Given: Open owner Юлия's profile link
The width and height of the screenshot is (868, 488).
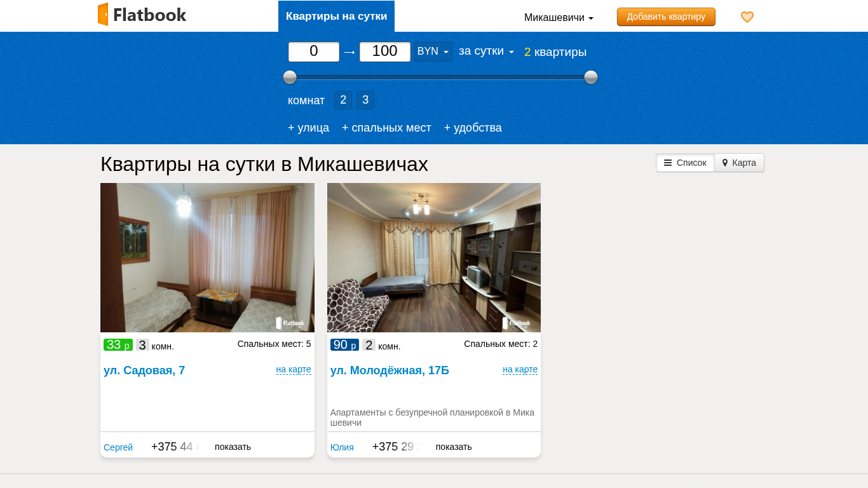Looking at the screenshot, I should (x=342, y=447).
